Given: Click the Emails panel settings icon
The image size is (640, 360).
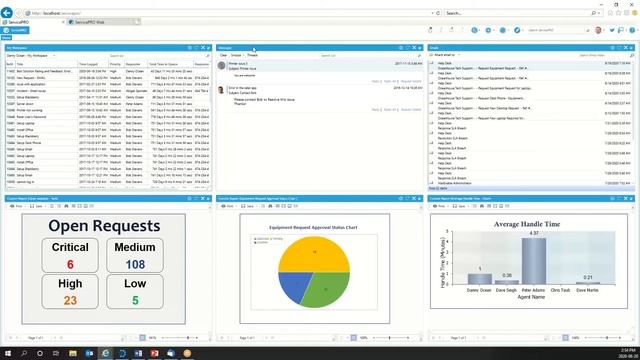Looking at the screenshot, I should click(612, 48).
